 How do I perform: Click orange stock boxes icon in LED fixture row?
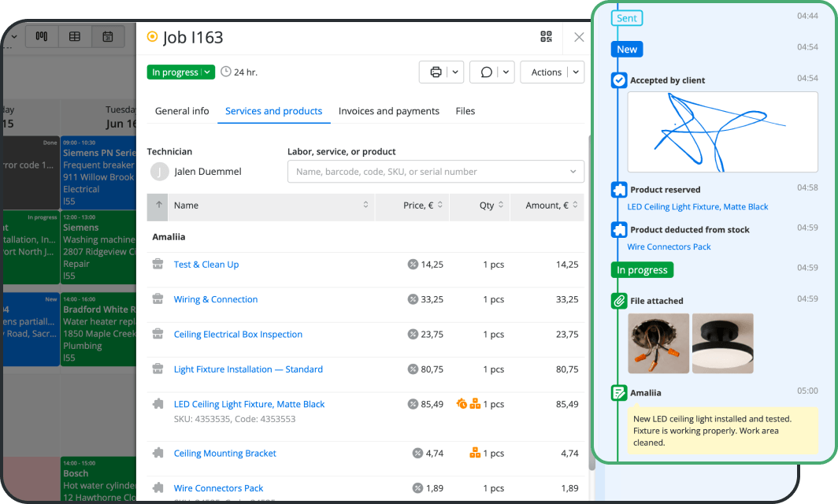coord(475,404)
